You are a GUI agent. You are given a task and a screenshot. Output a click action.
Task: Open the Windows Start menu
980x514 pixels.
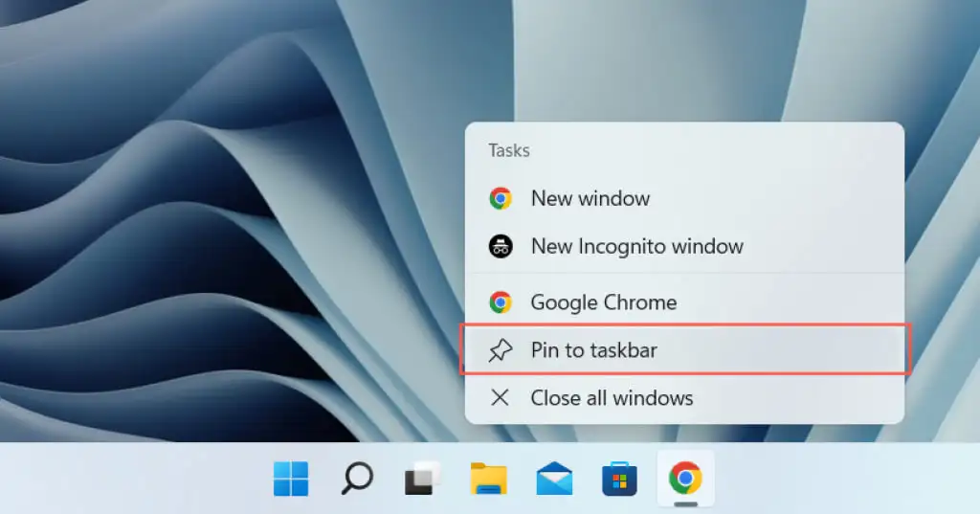(291, 479)
